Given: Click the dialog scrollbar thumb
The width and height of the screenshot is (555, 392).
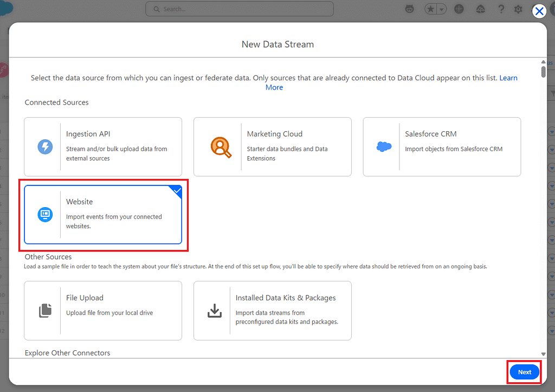Looking at the screenshot, I should point(543,71).
